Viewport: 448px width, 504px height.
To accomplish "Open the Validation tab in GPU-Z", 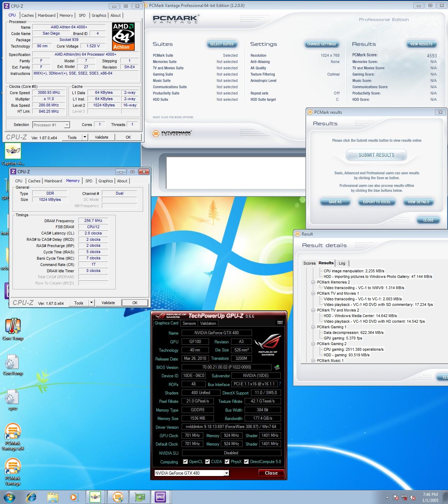I will [208, 323].
